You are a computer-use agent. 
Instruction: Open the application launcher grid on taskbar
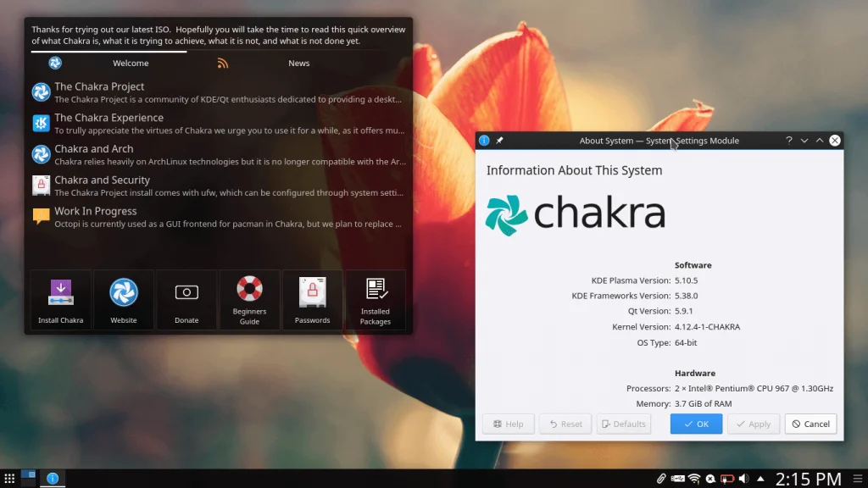[x=9, y=478]
